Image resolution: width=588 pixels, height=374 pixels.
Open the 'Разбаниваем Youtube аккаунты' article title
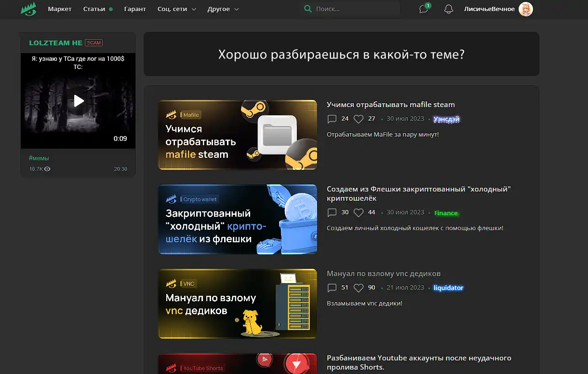[x=419, y=362]
